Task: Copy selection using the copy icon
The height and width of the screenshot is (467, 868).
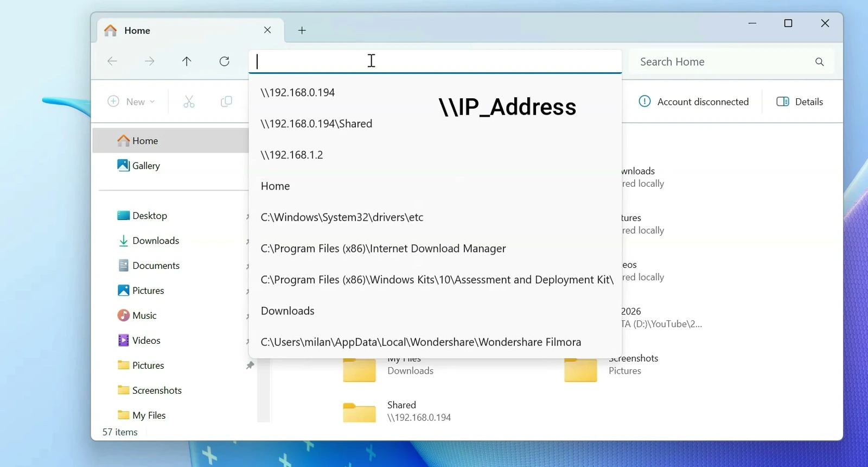Action: coord(226,102)
